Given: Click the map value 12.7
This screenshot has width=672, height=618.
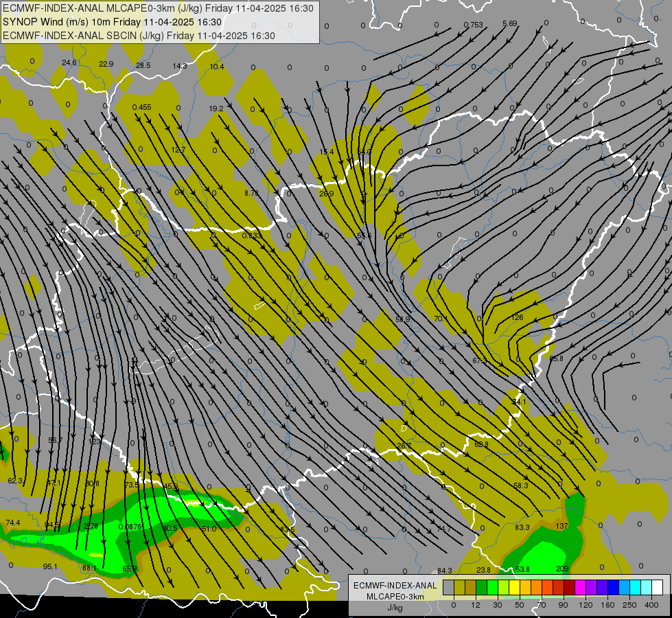Looking at the screenshot, I should (x=178, y=150).
